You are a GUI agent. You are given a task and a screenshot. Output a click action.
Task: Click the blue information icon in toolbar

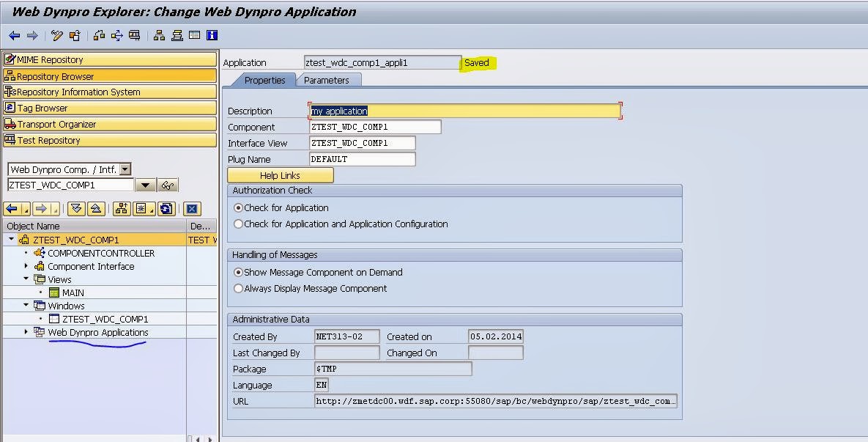[210, 35]
